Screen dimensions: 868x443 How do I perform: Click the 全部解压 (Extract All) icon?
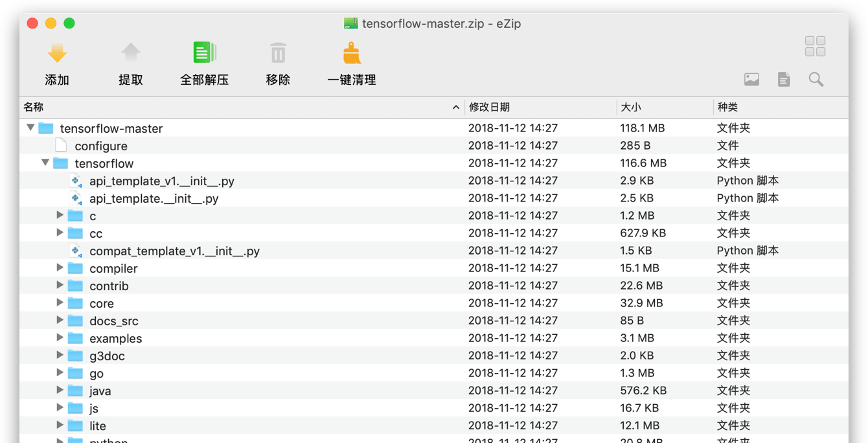[205, 53]
